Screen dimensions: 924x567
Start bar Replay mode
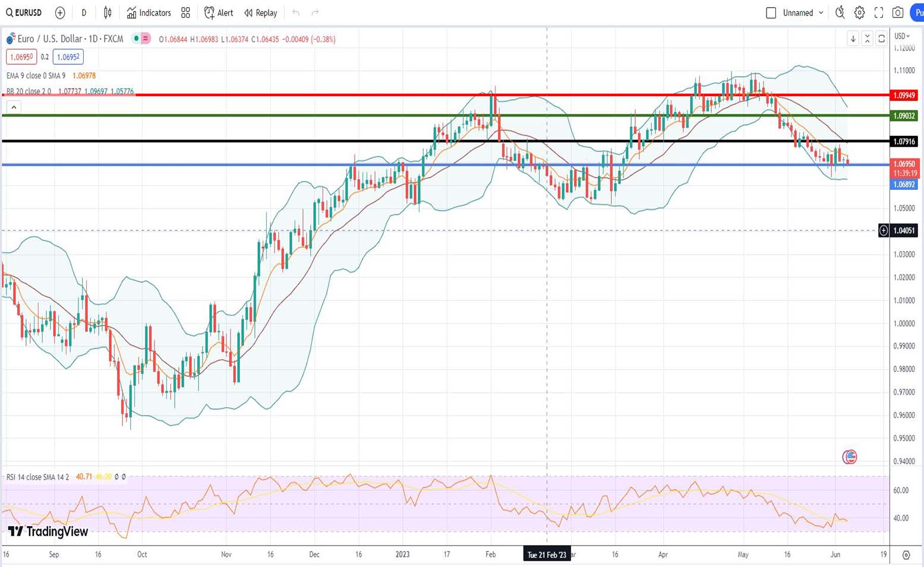261,12
